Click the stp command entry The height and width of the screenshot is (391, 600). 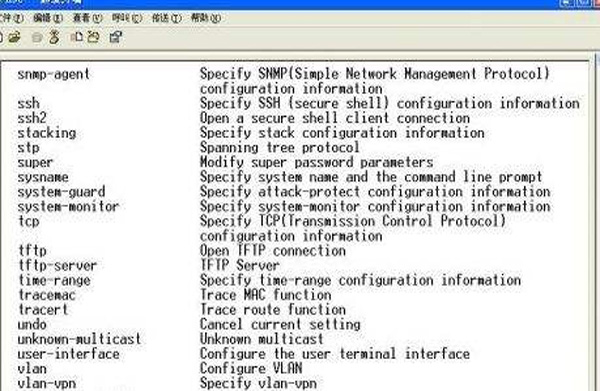pos(28,148)
